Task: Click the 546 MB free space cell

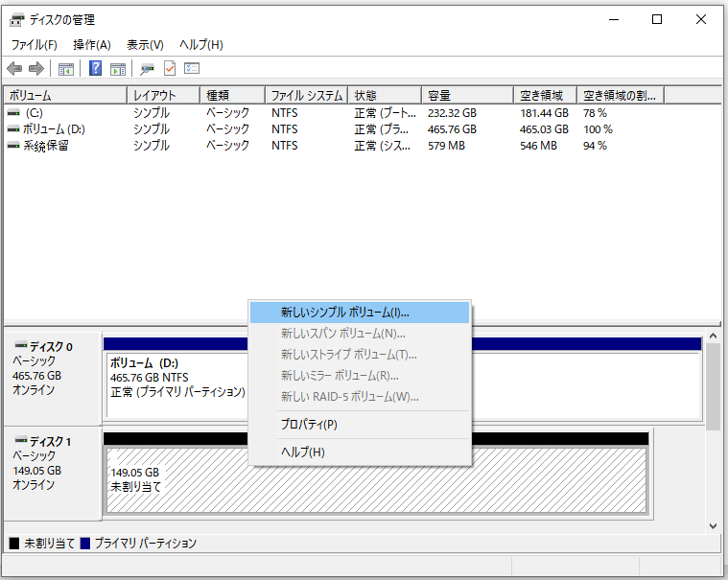Action: click(538, 146)
